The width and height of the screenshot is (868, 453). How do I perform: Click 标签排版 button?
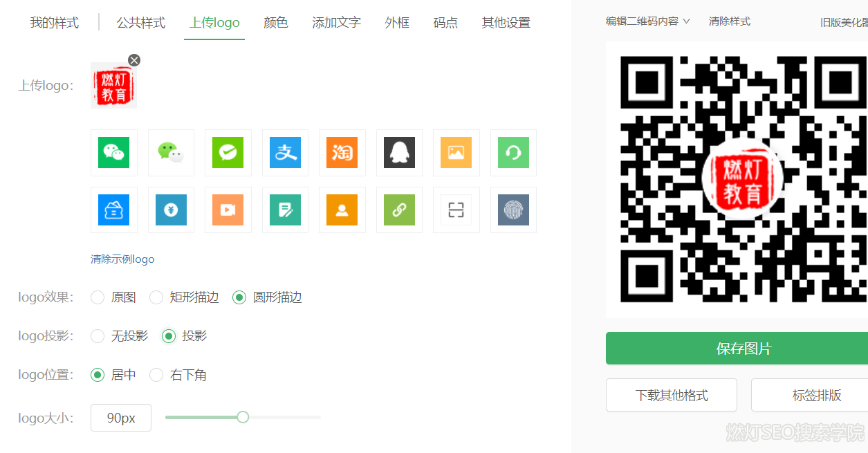[x=810, y=395]
